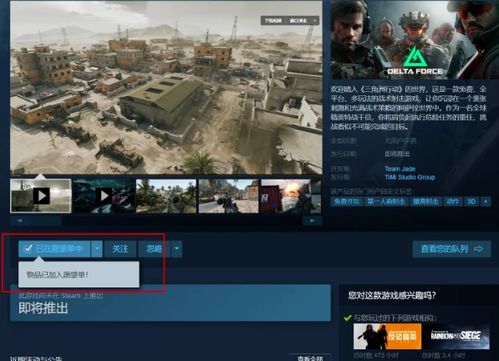Select the 免费开玩 tag
The width and height of the screenshot is (499, 361).
click(347, 201)
